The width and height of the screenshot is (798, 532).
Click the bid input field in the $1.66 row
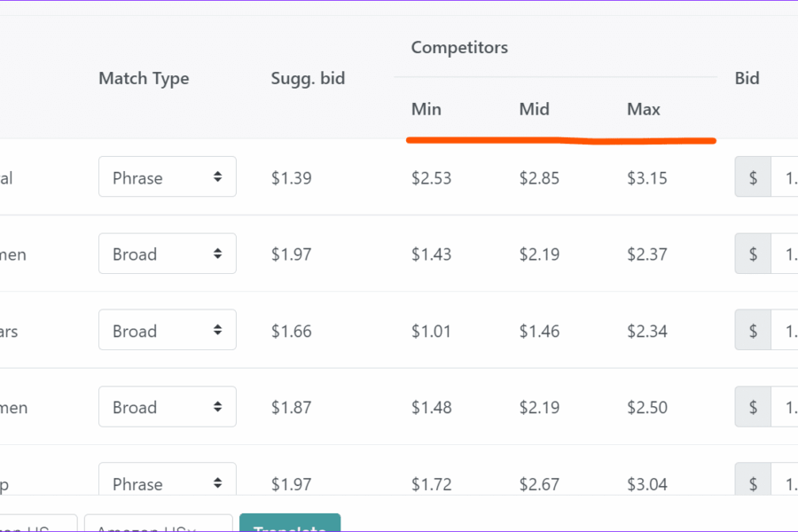[785, 330]
